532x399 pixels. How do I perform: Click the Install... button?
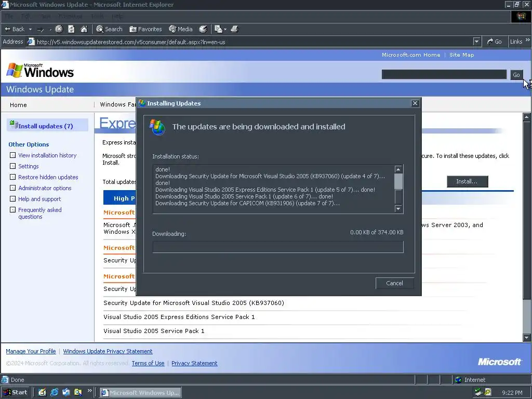(467, 181)
